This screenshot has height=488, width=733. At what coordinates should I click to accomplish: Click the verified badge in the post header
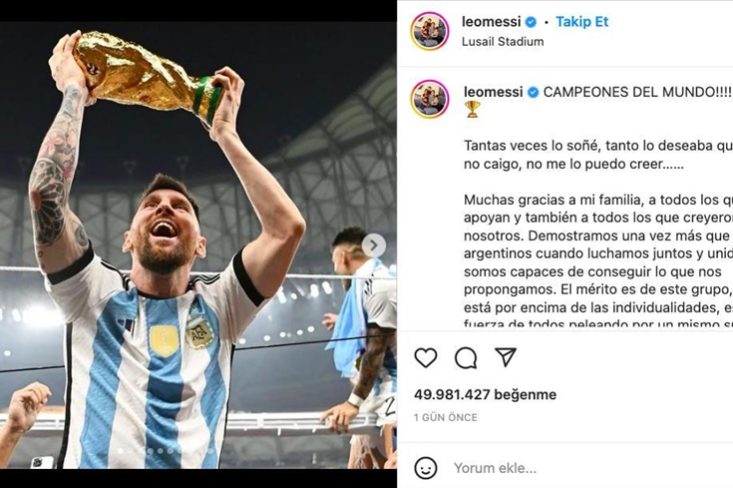coord(532,22)
